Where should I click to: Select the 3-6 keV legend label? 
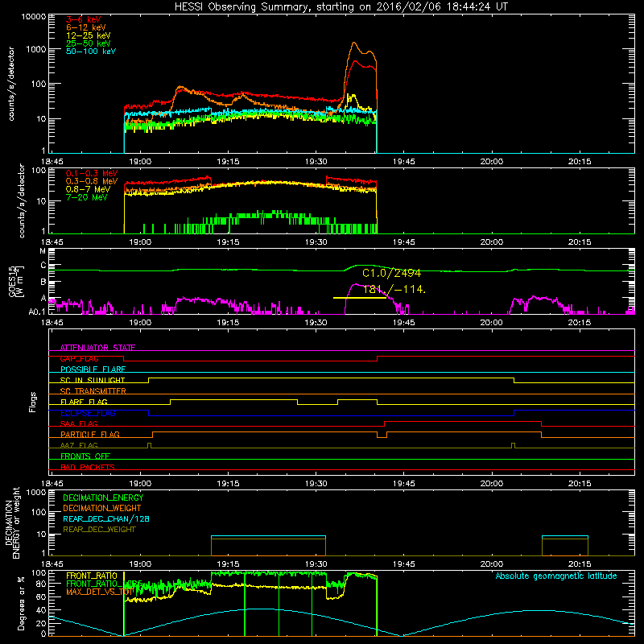click(x=84, y=19)
